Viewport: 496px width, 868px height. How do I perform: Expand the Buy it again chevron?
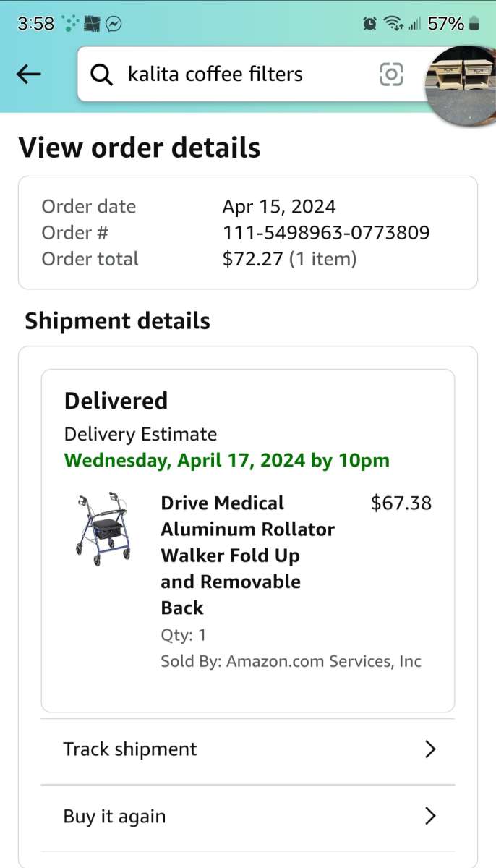pos(430,816)
